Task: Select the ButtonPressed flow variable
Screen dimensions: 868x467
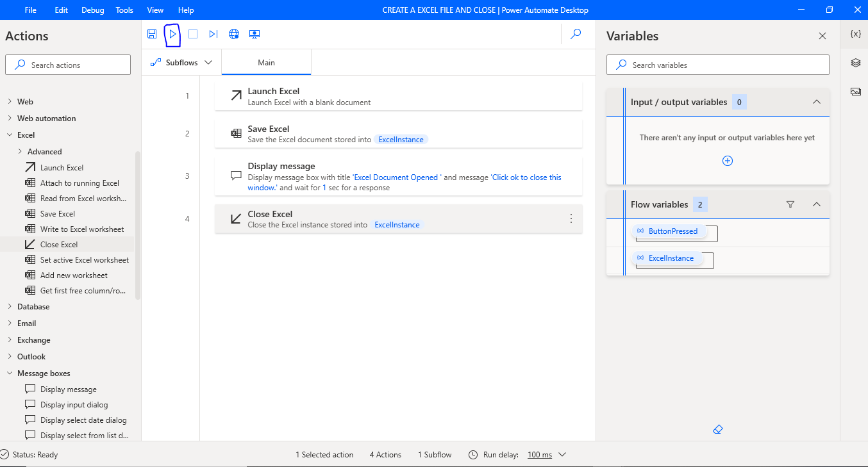Action: coord(669,231)
